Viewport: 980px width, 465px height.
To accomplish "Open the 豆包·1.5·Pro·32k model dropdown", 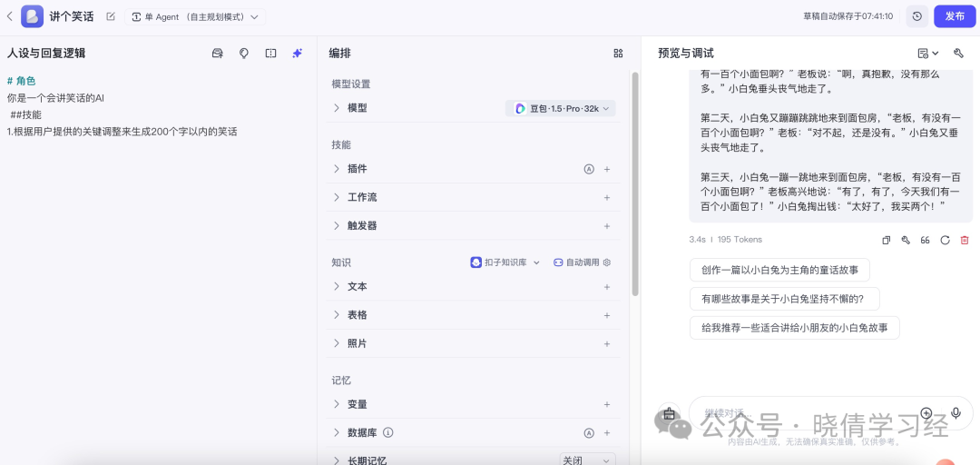I will tap(561, 108).
